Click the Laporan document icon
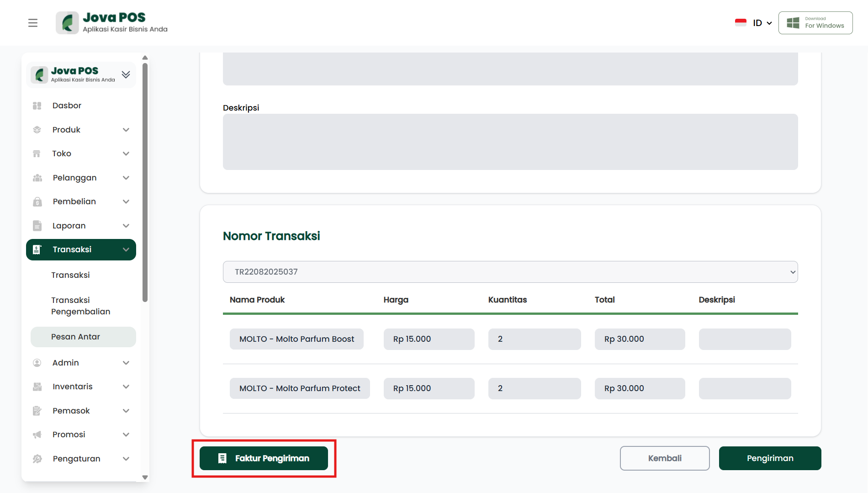This screenshot has height=493, width=868. pyautogui.click(x=37, y=226)
